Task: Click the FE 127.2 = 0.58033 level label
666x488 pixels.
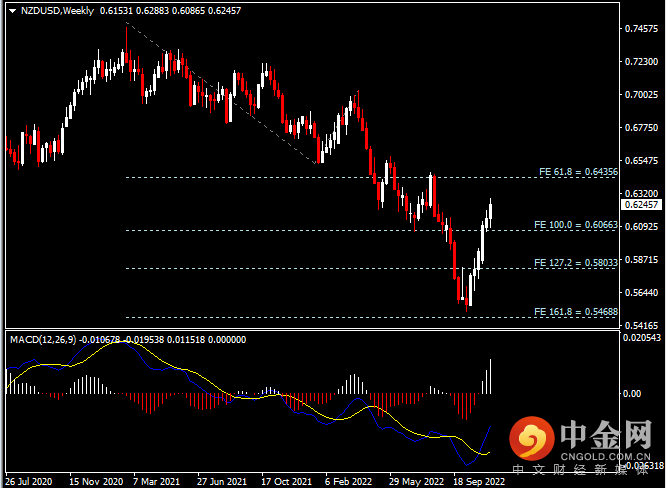Action: click(x=575, y=262)
